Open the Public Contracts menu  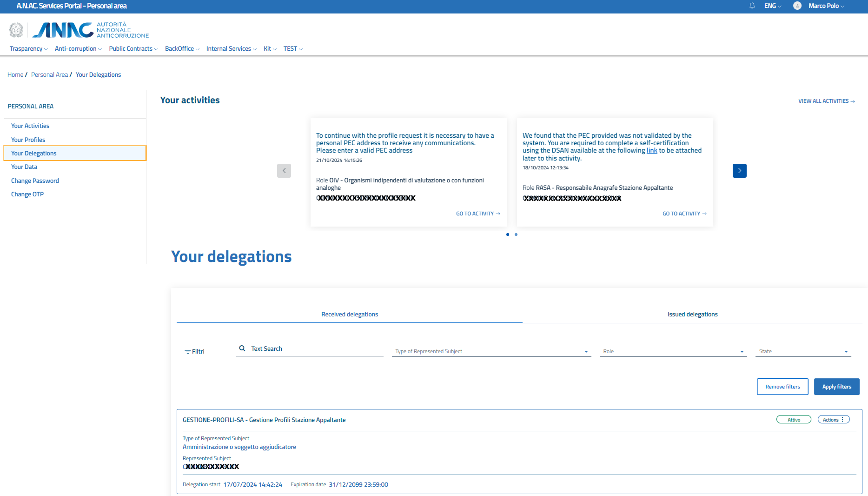[133, 49]
